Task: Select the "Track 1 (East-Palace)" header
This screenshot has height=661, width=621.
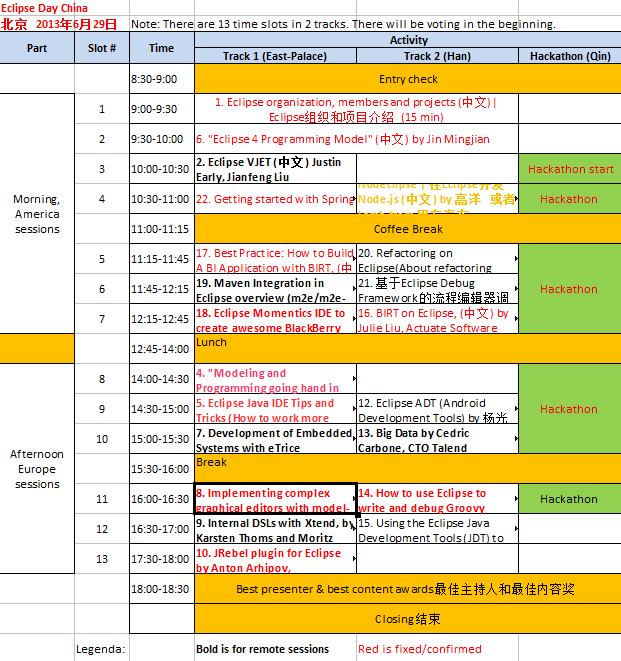Action: [275, 56]
